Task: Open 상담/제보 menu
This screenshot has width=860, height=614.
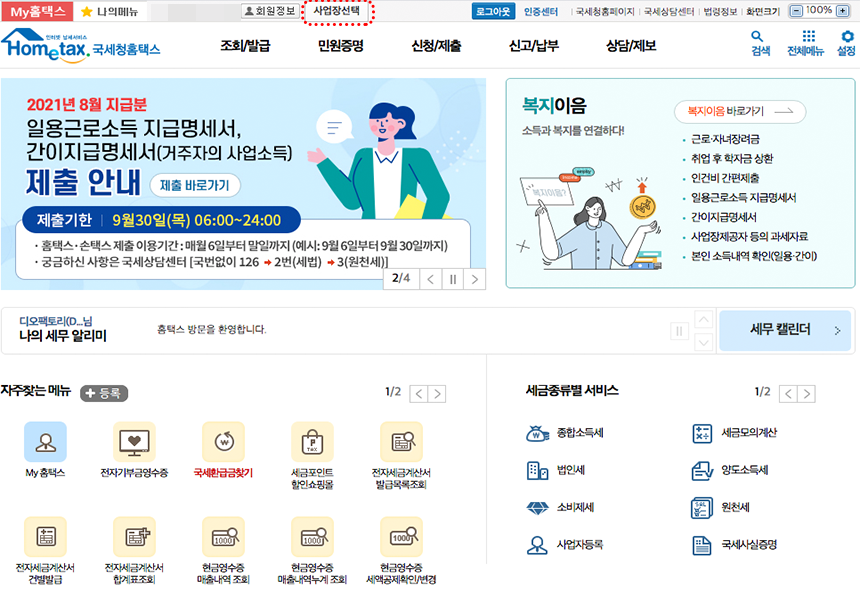Action: coord(631,46)
